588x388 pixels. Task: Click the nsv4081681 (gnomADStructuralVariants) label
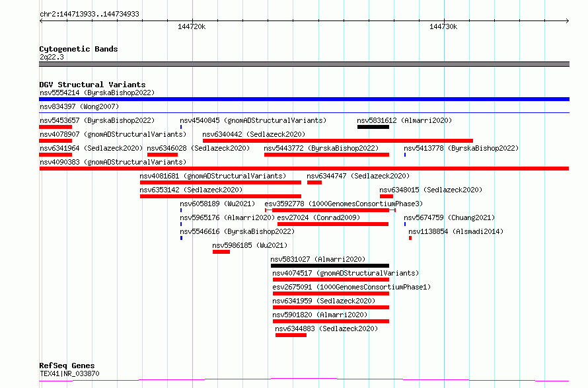(213, 176)
